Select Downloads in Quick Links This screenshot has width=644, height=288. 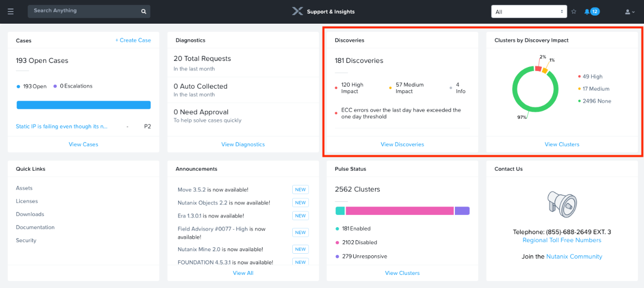click(x=30, y=214)
